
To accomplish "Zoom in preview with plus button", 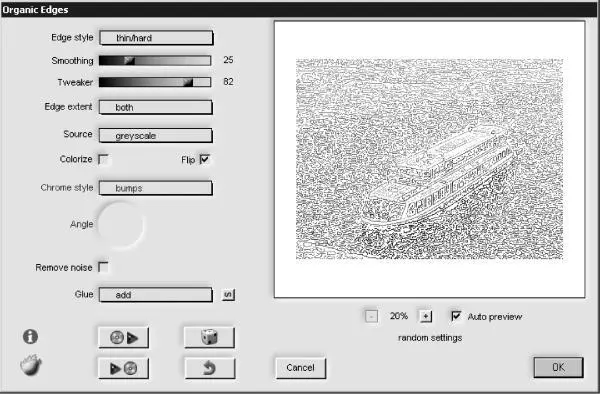I will click(x=426, y=316).
